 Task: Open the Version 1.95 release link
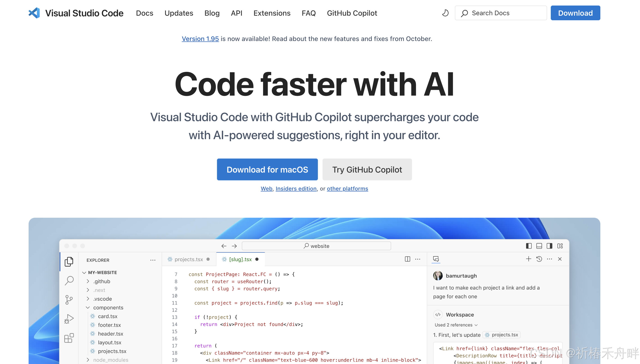(x=200, y=39)
